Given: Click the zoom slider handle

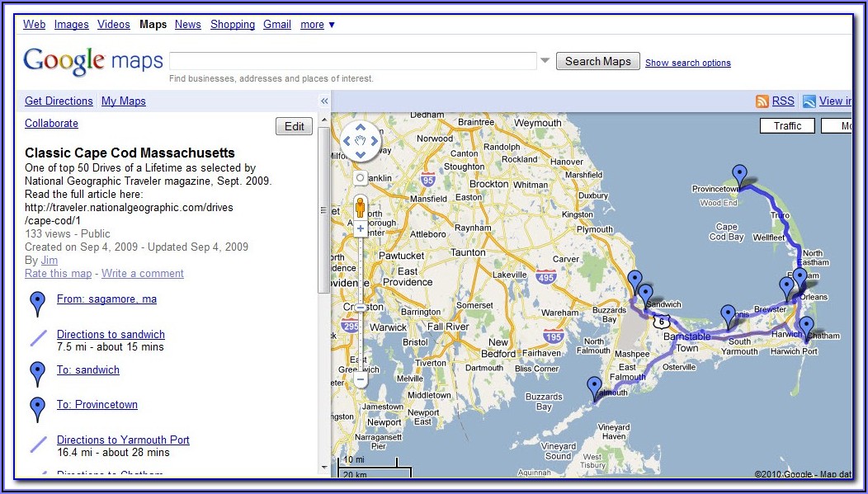Looking at the screenshot, I should click(x=361, y=307).
